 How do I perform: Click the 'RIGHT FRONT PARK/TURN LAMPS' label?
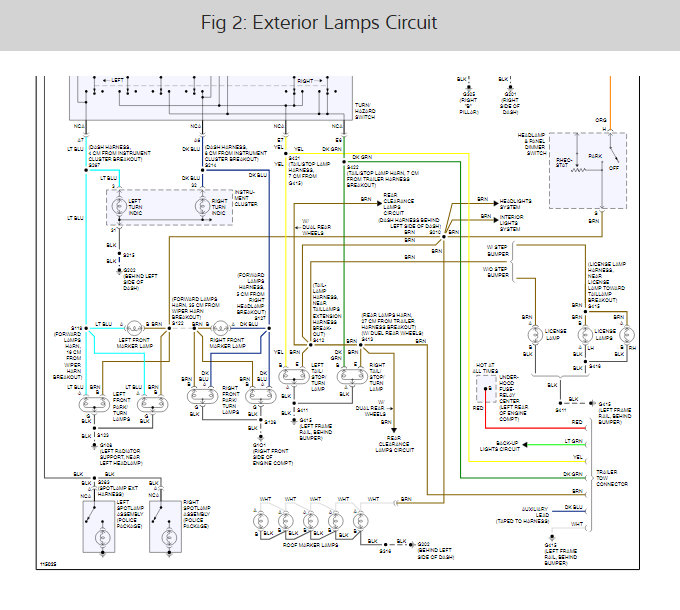[x=231, y=400]
